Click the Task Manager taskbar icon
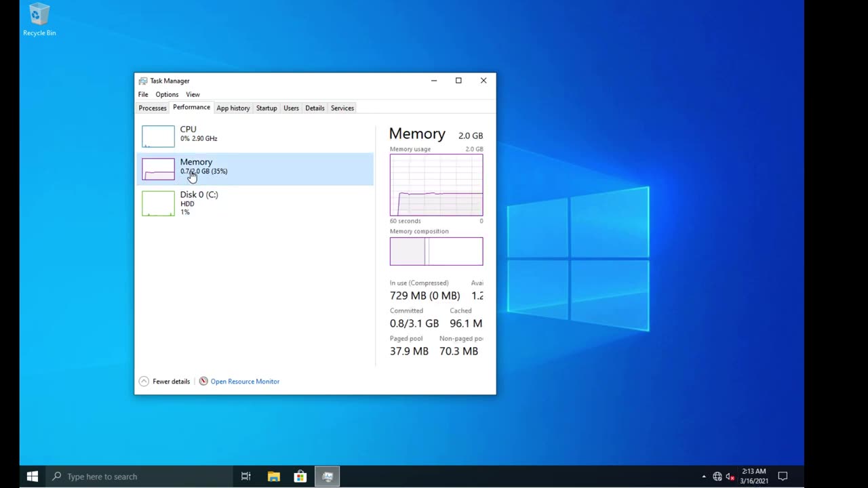868x488 pixels. pyautogui.click(x=328, y=476)
